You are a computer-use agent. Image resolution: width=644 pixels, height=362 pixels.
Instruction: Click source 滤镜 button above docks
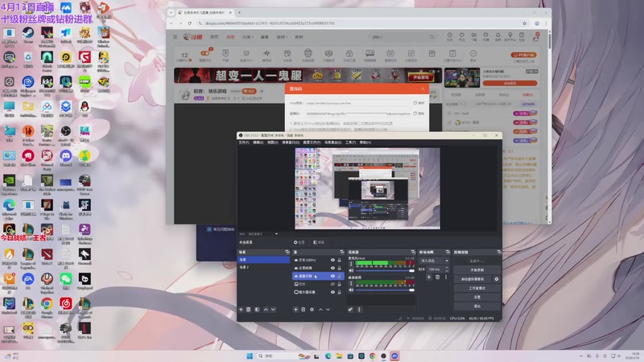pyautogui.click(x=319, y=242)
